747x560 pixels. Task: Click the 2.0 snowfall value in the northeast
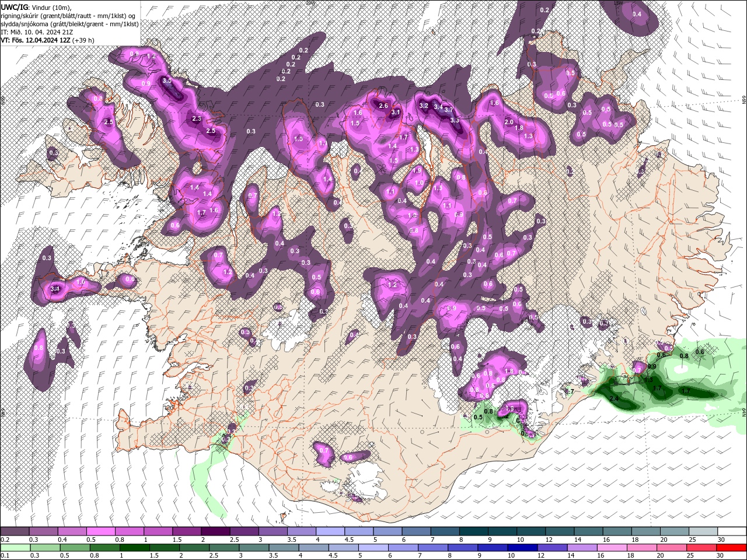click(509, 122)
